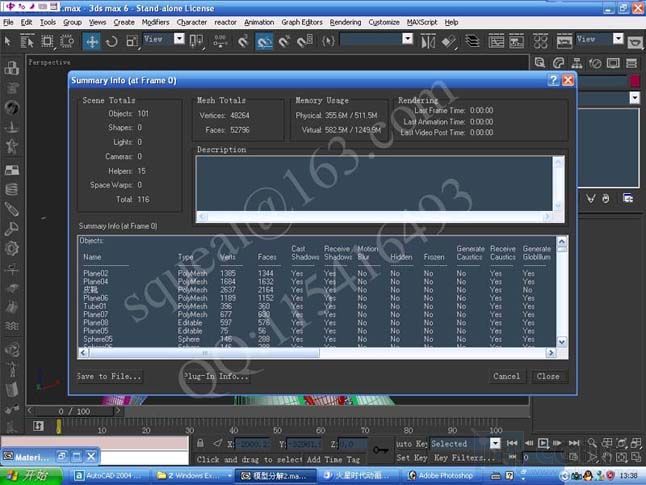This screenshot has width=646, height=485.
Task: Open the Schematic View
Action: [516, 41]
